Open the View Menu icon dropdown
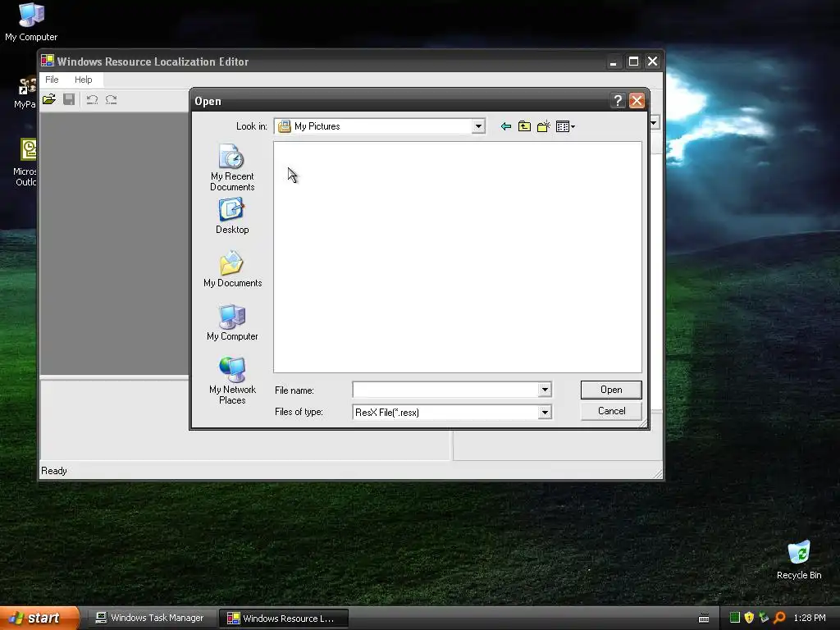Screen dimensions: 840x630 [565, 126]
